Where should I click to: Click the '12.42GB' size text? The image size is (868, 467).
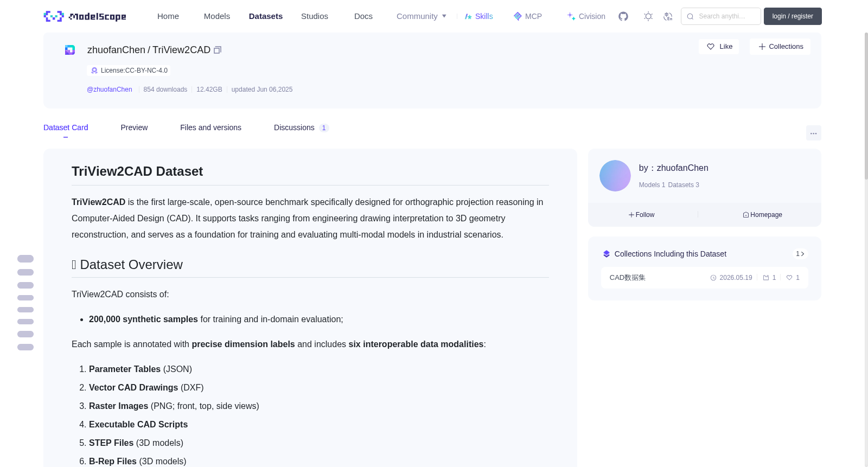(x=209, y=89)
